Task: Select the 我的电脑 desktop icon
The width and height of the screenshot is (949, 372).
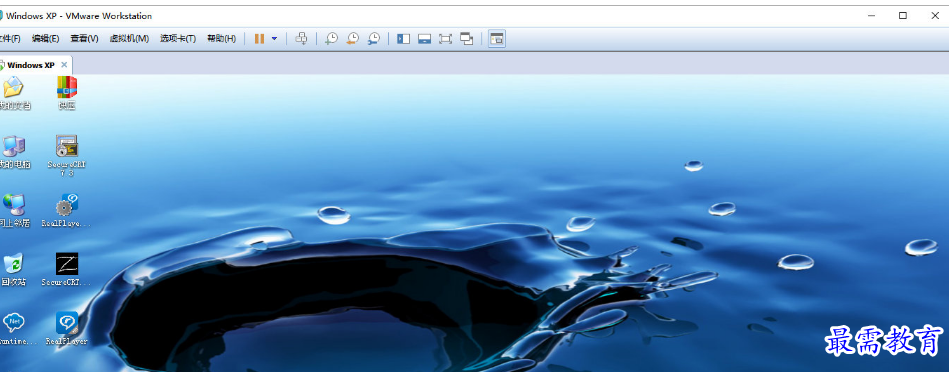Action: 14,152
